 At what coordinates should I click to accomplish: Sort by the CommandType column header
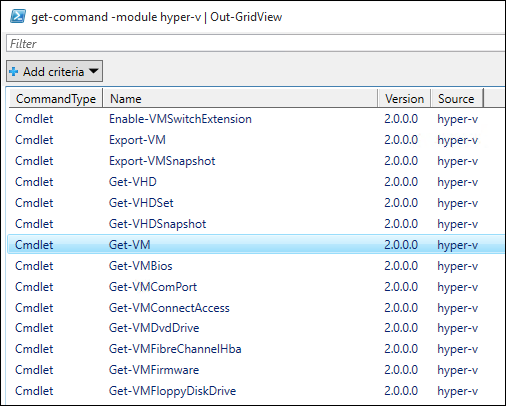pyautogui.click(x=56, y=99)
